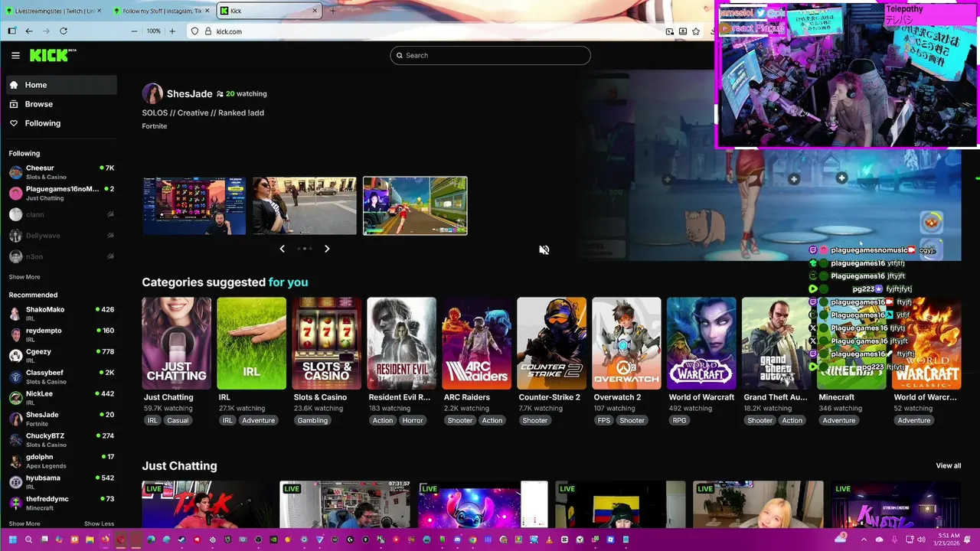The width and height of the screenshot is (980, 551).
Task: Select the Kick browser tab
Action: click(x=269, y=11)
